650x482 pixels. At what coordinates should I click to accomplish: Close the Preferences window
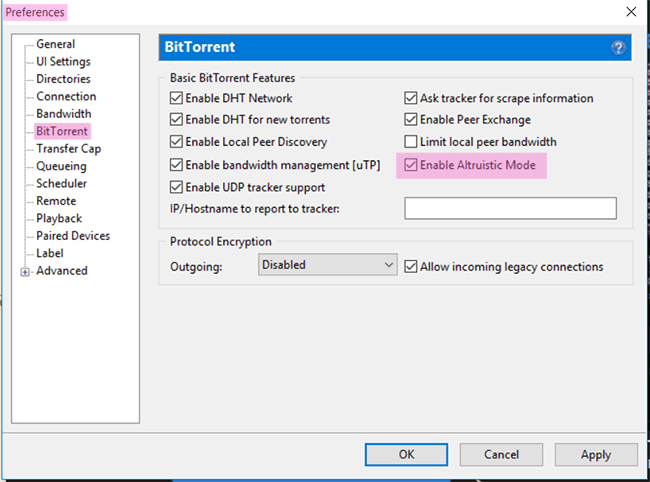[x=631, y=12]
